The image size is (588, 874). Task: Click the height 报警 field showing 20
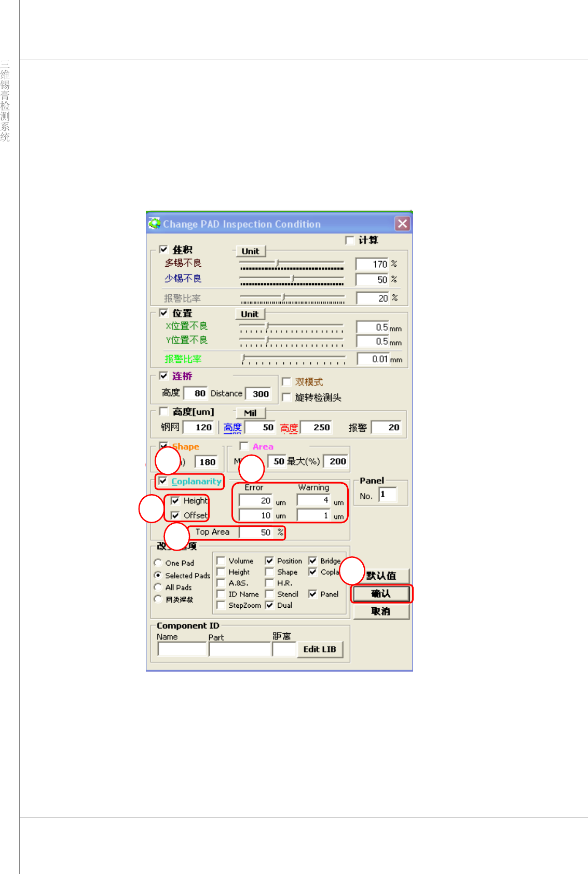click(x=386, y=427)
